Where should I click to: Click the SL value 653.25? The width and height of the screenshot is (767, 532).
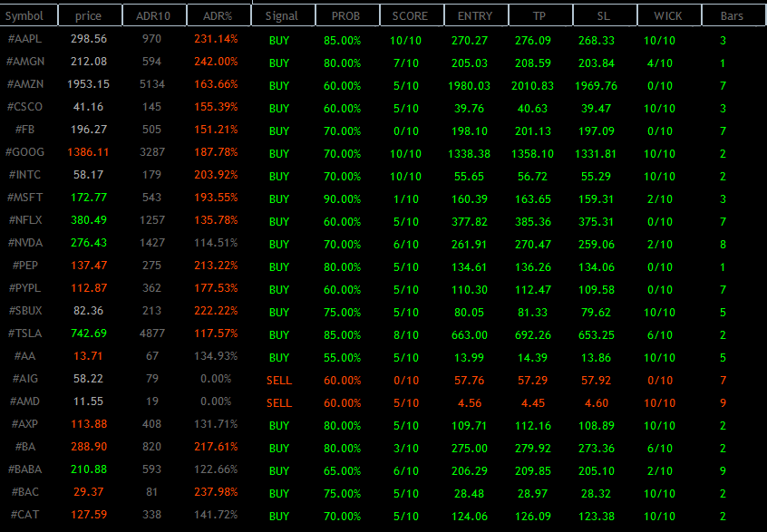tap(597, 335)
